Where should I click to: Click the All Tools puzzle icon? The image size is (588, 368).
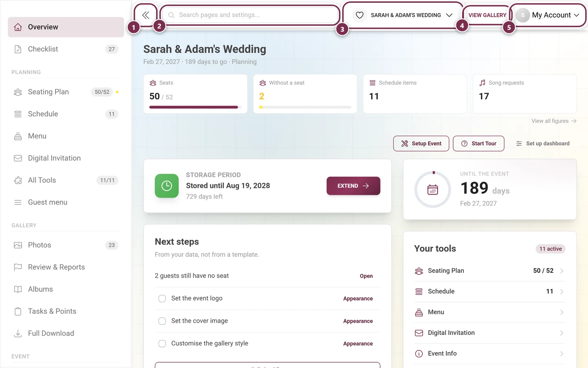pyautogui.click(x=18, y=180)
